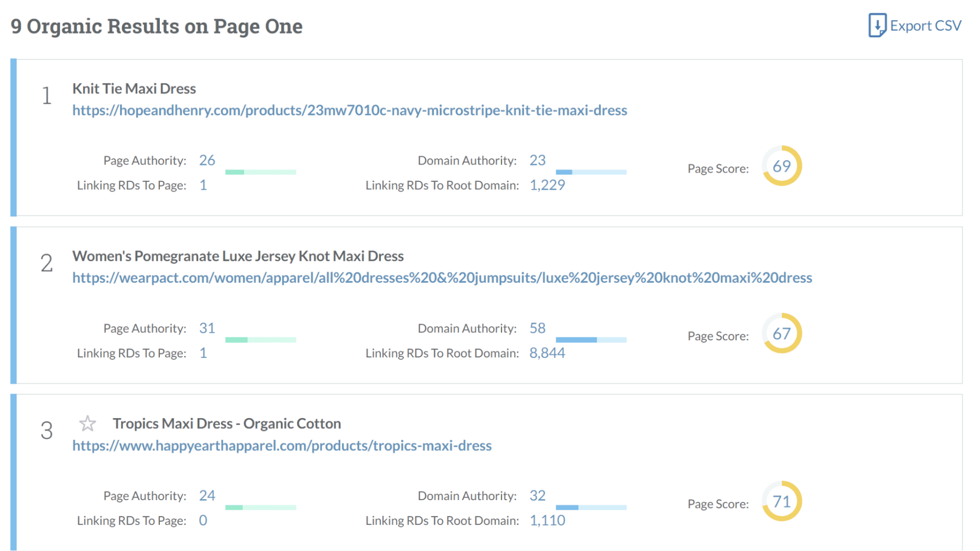Select the Page Score ring showing 69
The height and width of the screenshot is (551, 980).
pyautogui.click(x=781, y=167)
